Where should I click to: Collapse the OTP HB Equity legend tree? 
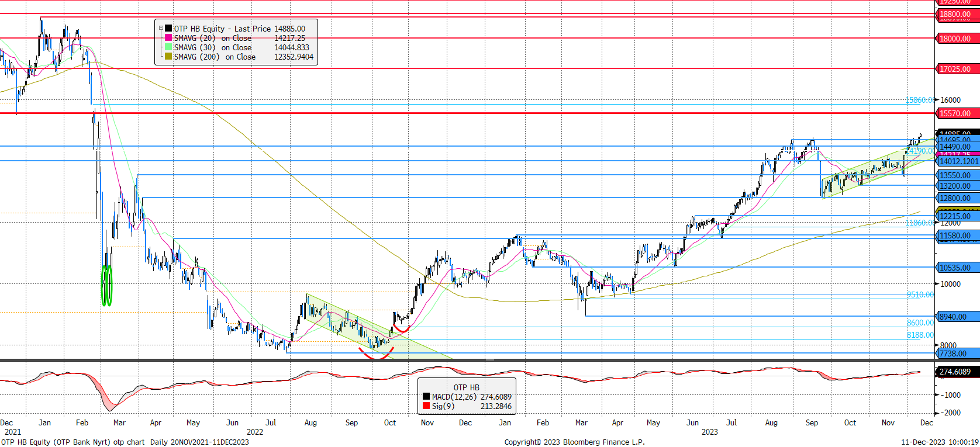point(161,28)
